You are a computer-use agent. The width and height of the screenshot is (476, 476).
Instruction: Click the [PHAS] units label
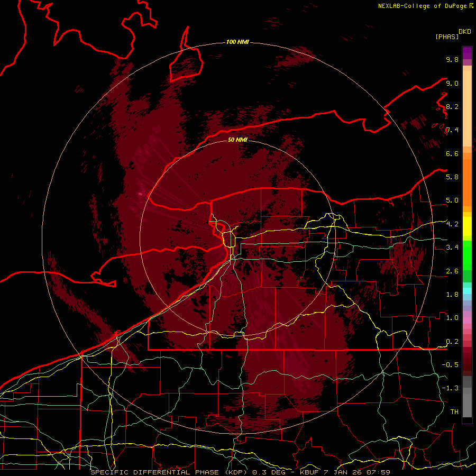tap(447, 36)
